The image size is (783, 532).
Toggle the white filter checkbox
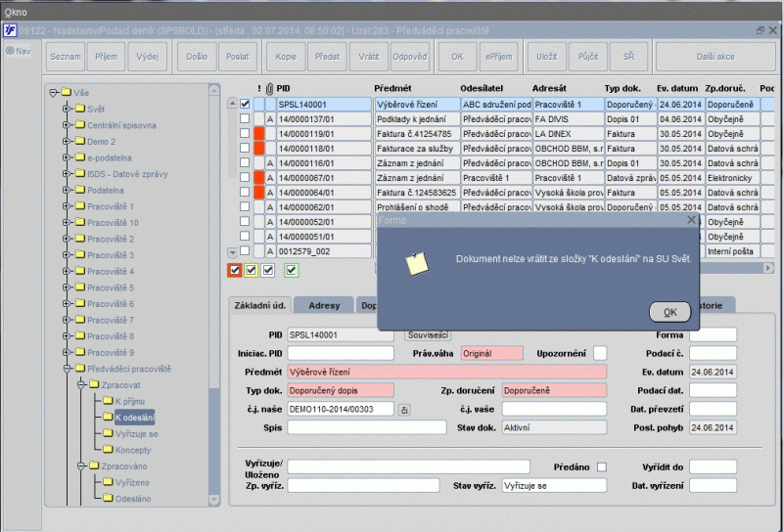(x=268, y=271)
